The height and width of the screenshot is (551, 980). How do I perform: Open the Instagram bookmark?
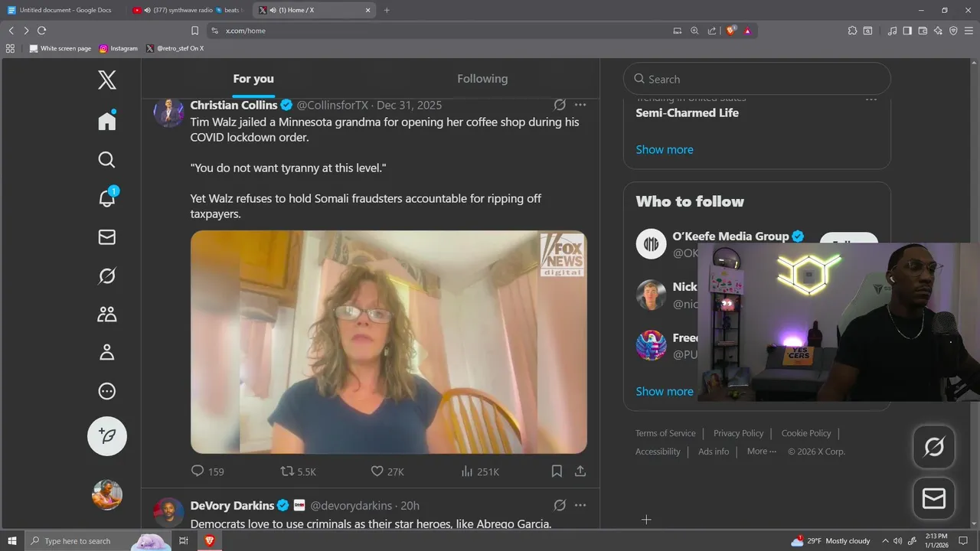pyautogui.click(x=119, y=48)
